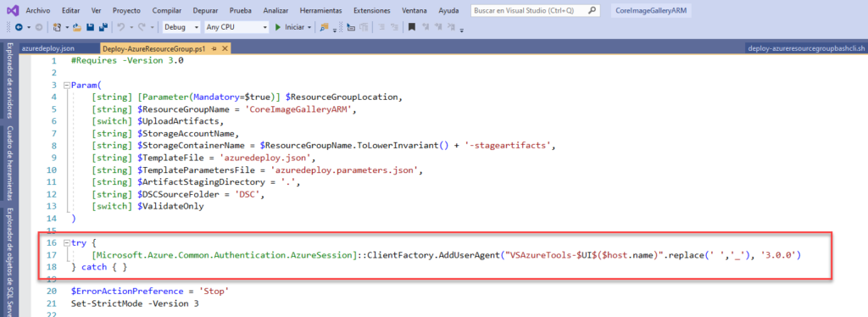Viewport: 868px width, 317px height.
Task: Click the toolbar overflow options after Find in Files
Action: (x=335, y=30)
